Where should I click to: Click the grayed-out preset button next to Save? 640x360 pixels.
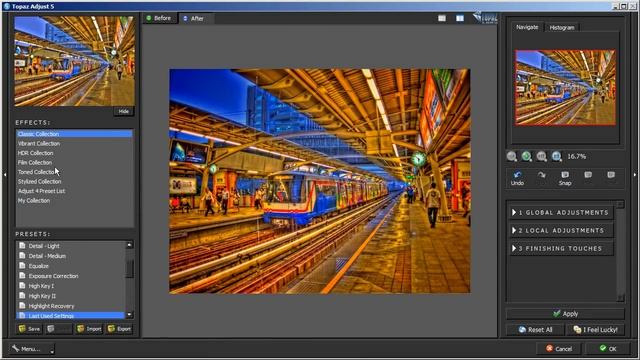pos(59,329)
